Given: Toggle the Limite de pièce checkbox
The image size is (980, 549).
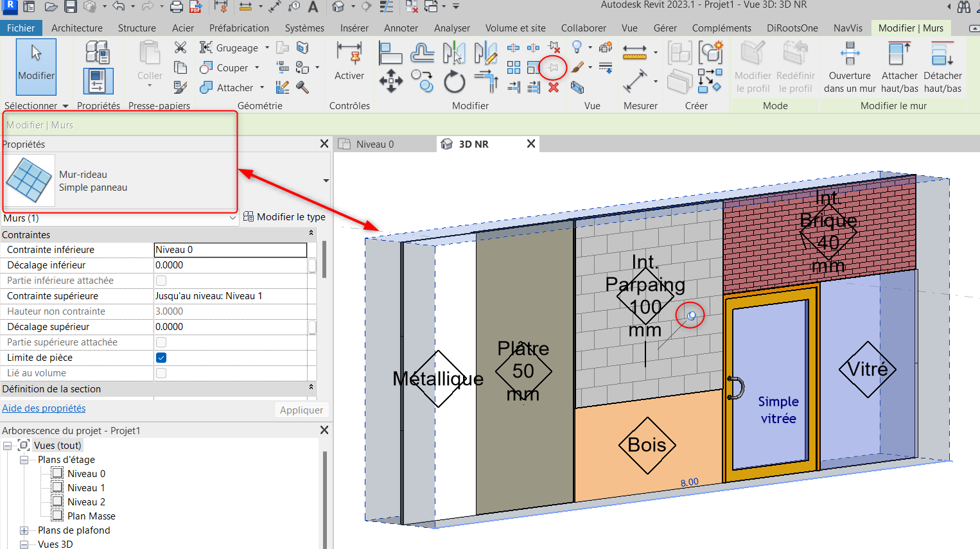Looking at the screenshot, I should click(x=161, y=358).
